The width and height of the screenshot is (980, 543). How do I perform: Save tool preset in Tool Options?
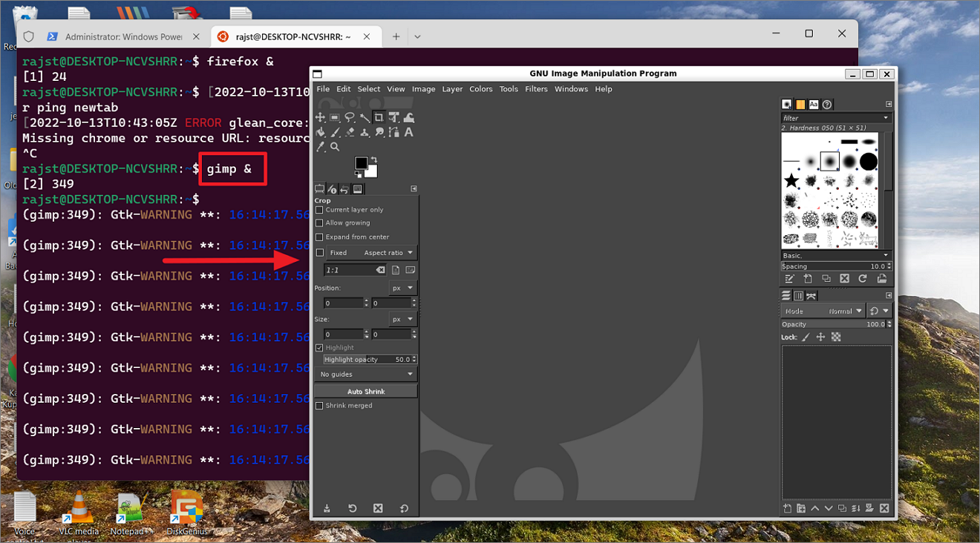(327, 508)
